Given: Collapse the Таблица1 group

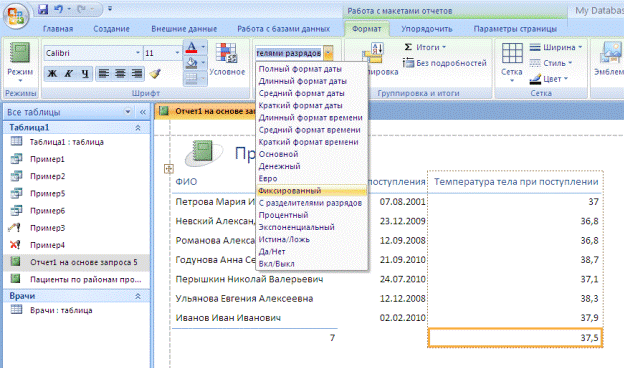Looking at the screenshot, I should 138,128.
